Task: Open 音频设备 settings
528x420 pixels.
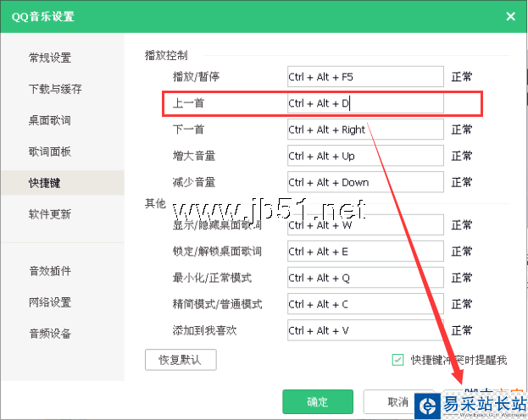Action: click(50, 333)
